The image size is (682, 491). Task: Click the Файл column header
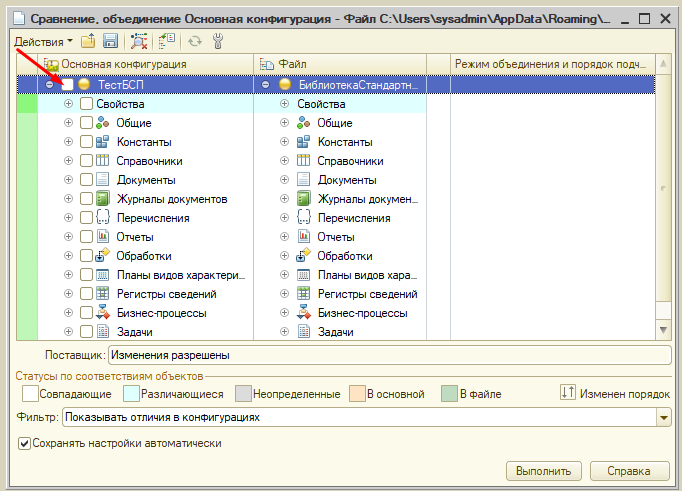[340, 64]
